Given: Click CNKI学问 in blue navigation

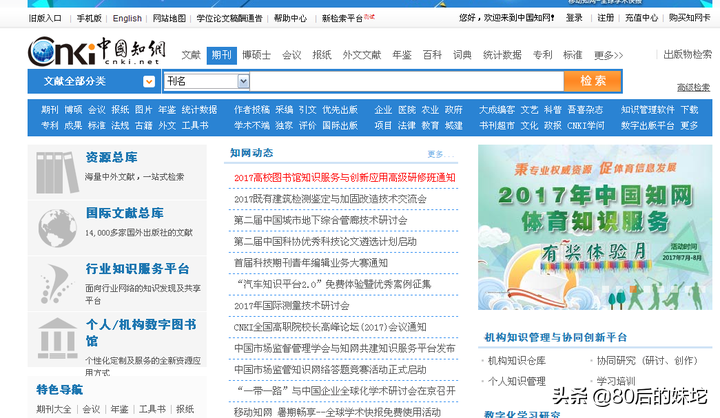Looking at the screenshot, I should pyautogui.click(x=586, y=125).
